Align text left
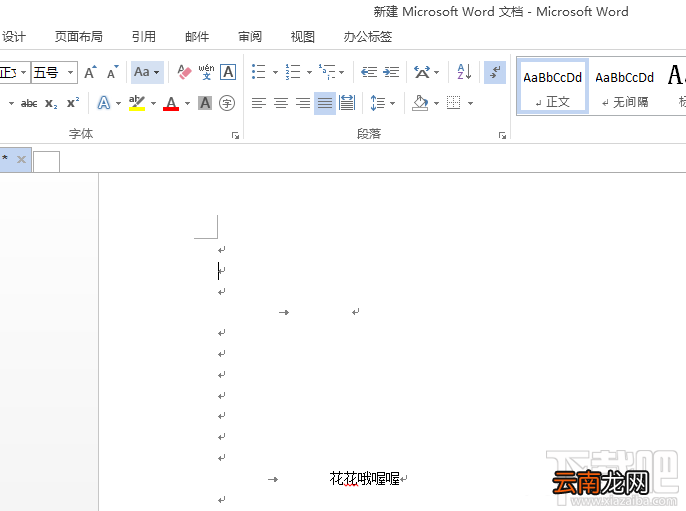The image size is (686, 511). [259, 103]
